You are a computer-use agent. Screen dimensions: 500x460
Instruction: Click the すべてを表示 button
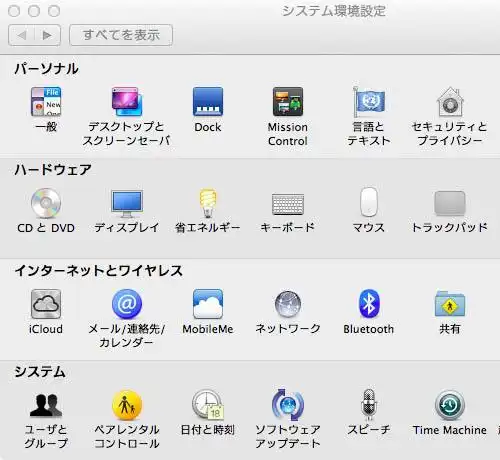[121, 35]
